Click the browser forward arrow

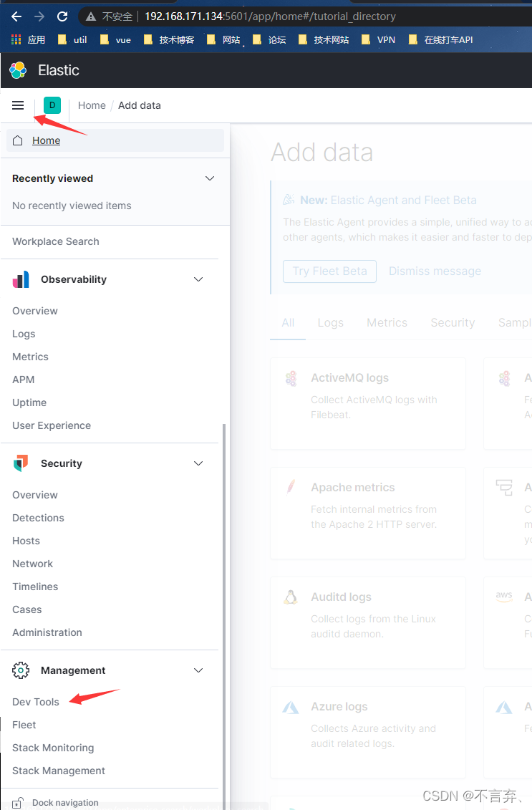click(x=39, y=16)
